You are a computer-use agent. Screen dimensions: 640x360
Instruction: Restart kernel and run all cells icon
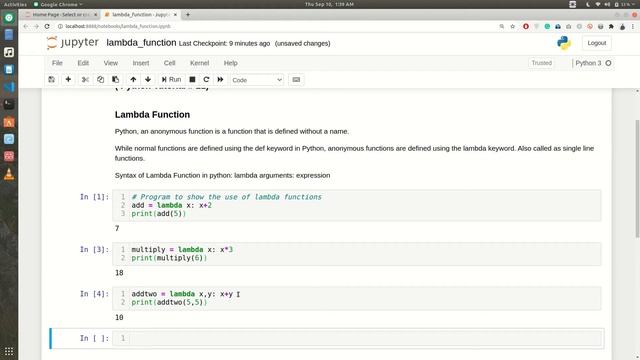coord(220,80)
